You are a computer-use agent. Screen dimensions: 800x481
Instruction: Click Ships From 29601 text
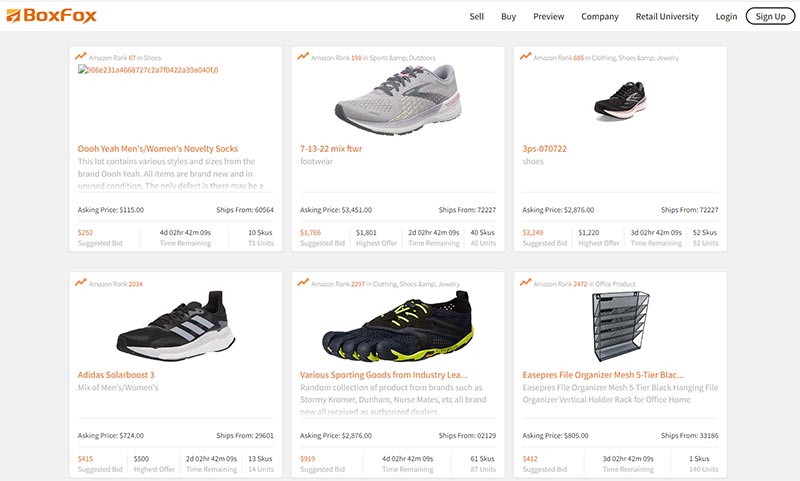(245, 436)
